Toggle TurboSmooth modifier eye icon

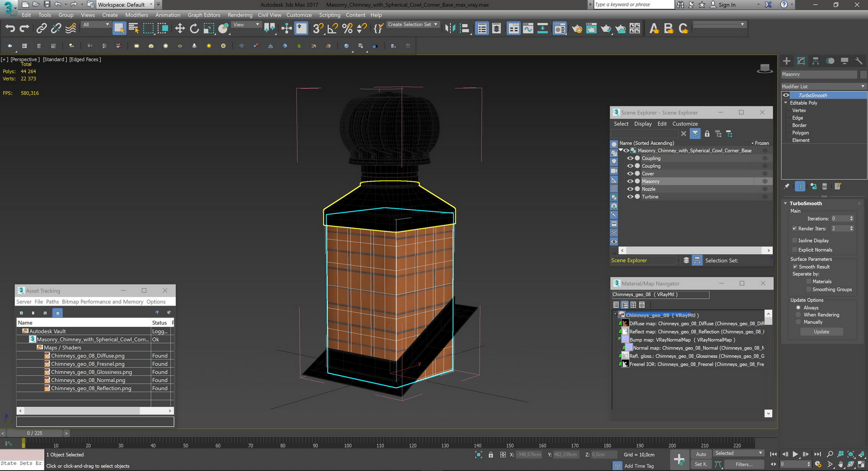tap(786, 95)
